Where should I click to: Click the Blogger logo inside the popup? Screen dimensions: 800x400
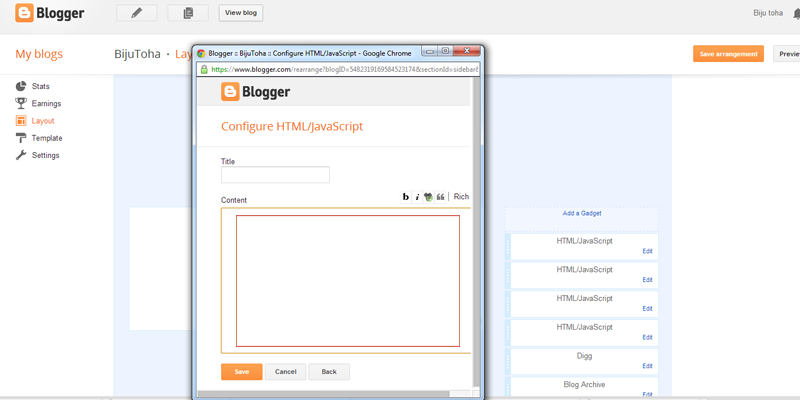tap(255, 92)
